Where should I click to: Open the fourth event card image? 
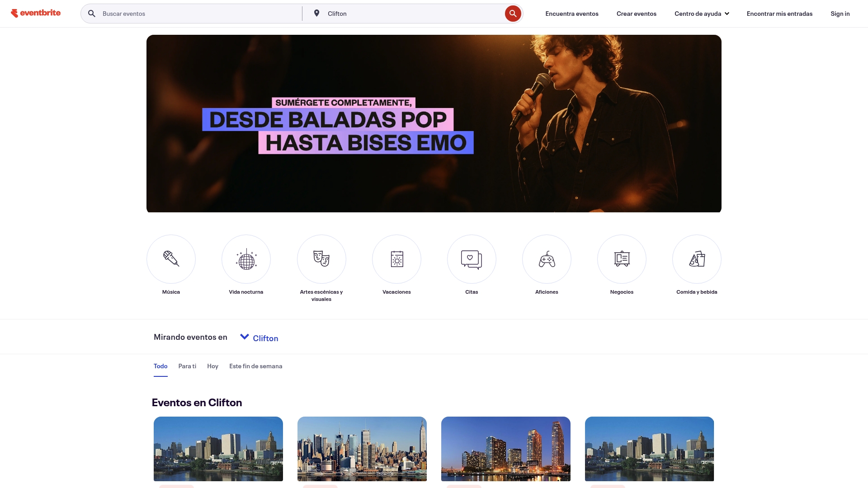pyautogui.click(x=649, y=449)
